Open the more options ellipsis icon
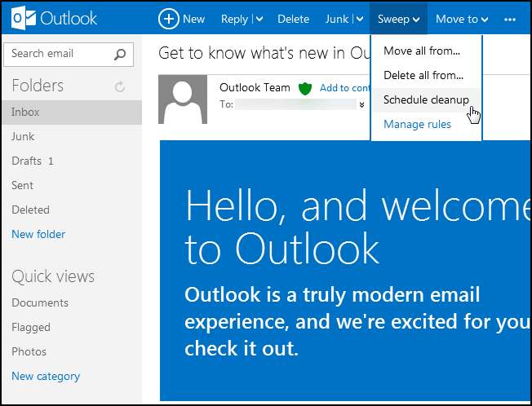Screen dimensions: 532x406 click(x=511, y=18)
